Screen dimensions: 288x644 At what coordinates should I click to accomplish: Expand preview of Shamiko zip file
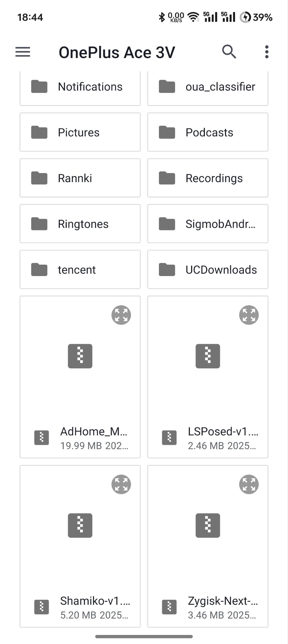click(121, 484)
